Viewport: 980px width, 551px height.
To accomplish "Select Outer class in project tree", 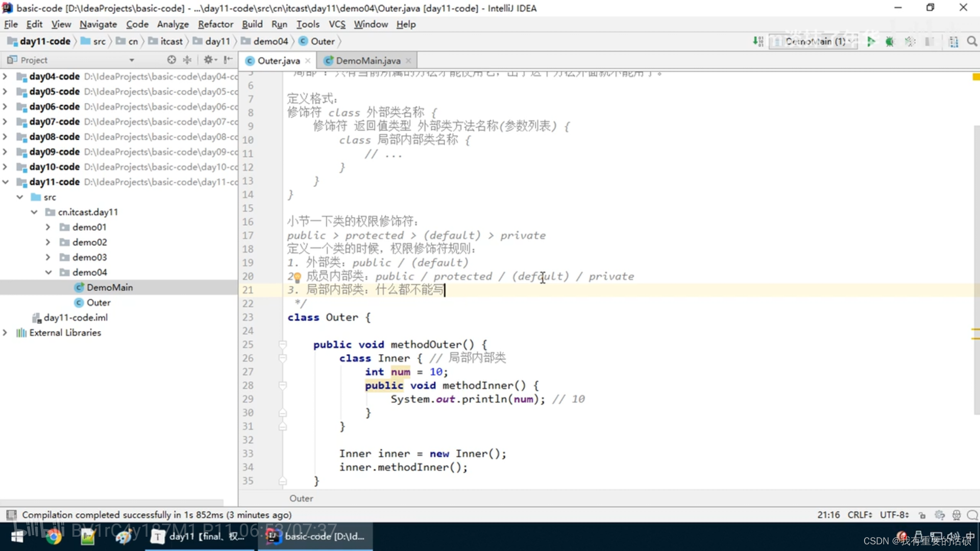I will [x=92, y=303].
